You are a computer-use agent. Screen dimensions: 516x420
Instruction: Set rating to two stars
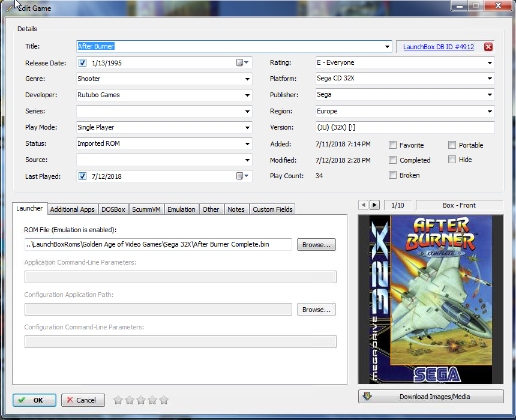(130, 400)
